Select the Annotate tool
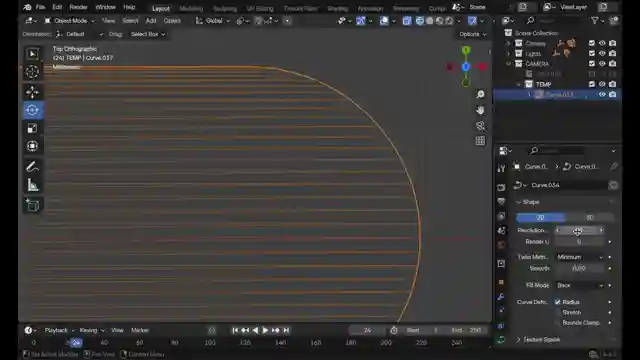The image size is (640, 360). (x=32, y=167)
